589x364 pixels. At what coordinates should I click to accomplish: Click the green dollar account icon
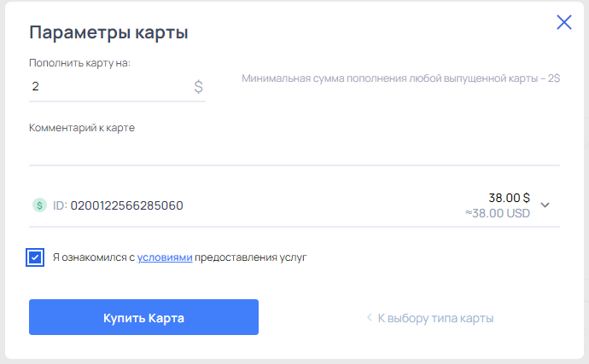(39, 205)
